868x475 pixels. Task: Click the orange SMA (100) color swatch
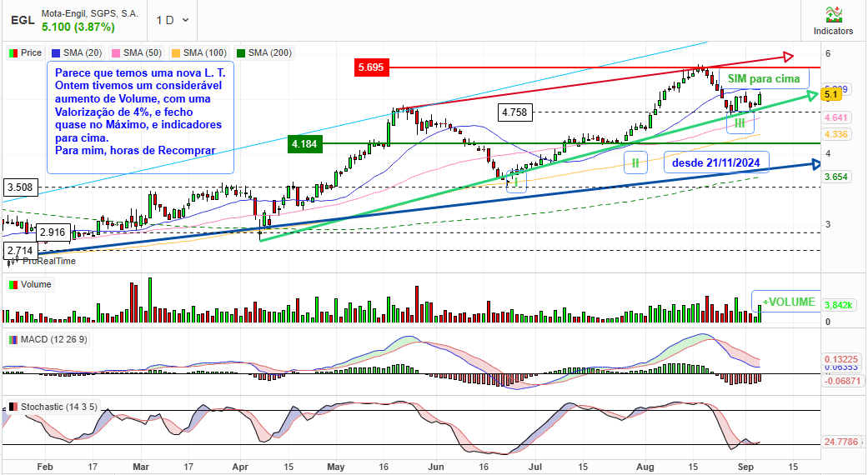pyautogui.click(x=176, y=53)
